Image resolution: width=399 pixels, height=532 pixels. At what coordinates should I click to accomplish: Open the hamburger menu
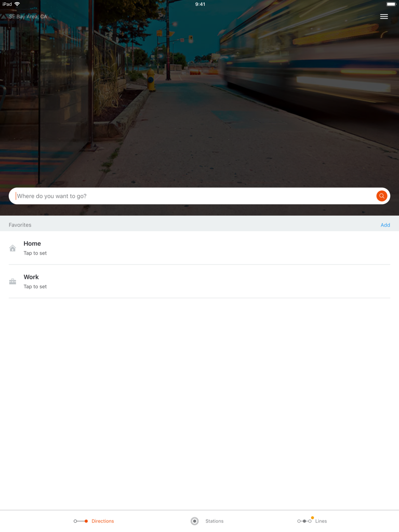tap(384, 17)
